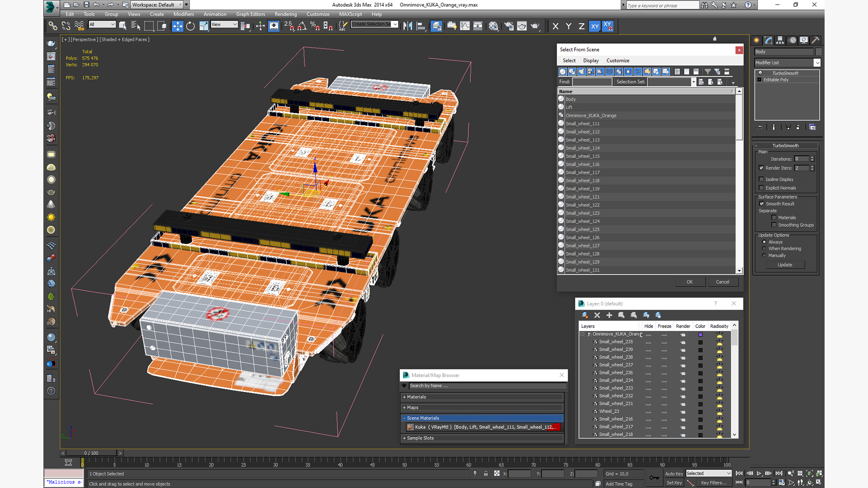Open Display menu in Select From Scene

[590, 61]
